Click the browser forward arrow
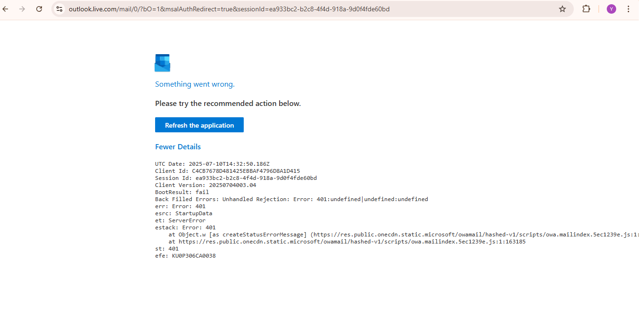The height and width of the screenshot is (324, 644). [x=22, y=9]
